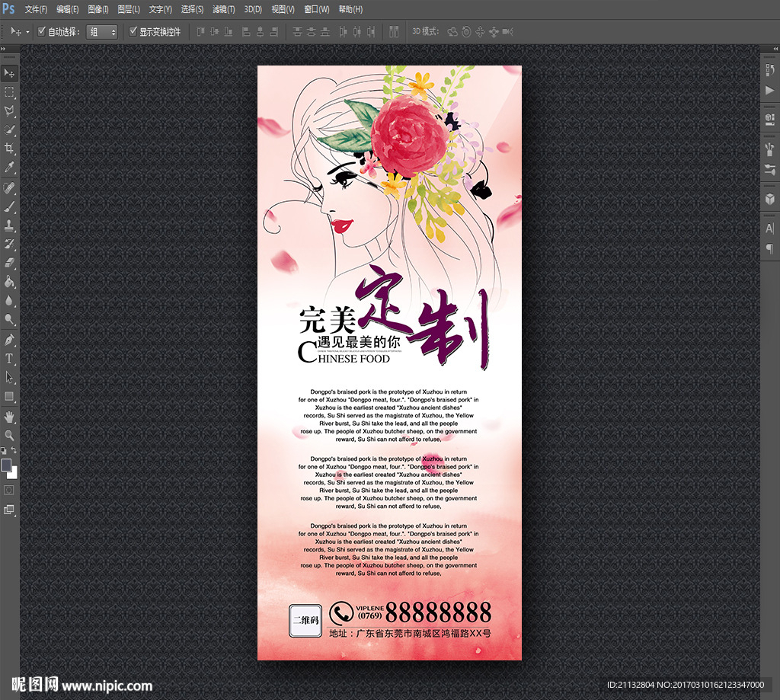This screenshot has height=700, width=780.
Task: Select the Eraser tool
Action: click(x=9, y=264)
